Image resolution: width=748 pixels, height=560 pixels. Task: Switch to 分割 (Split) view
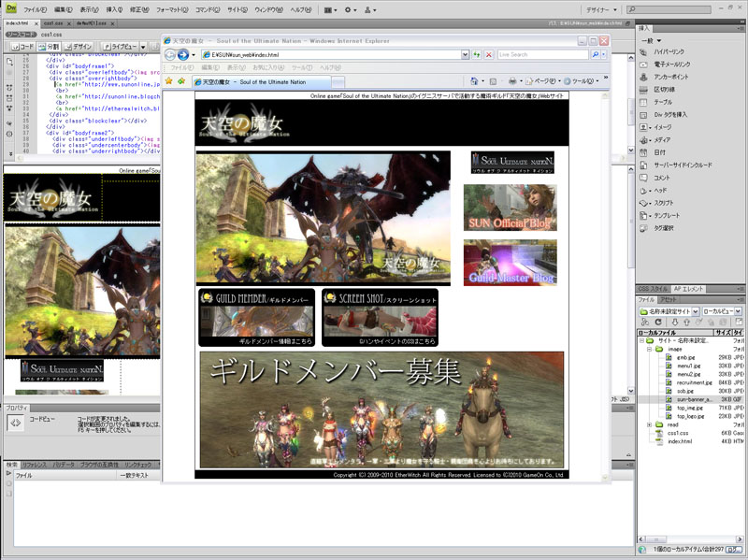click(49, 47)
